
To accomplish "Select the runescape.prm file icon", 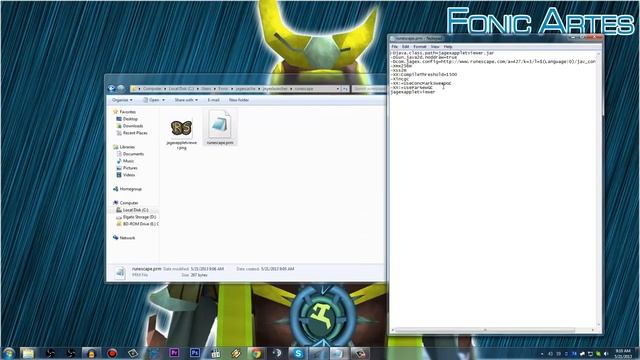I will point(220,128).
